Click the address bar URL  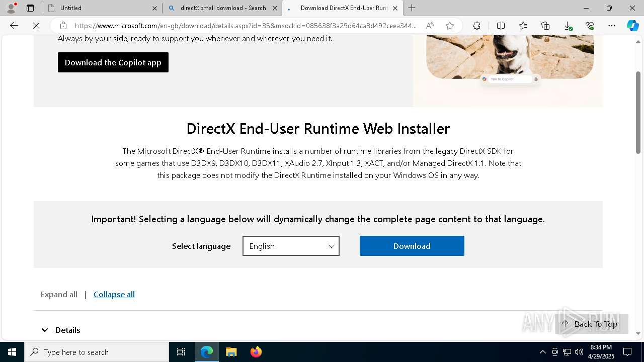pyautogui.click(x=246, y=26)
